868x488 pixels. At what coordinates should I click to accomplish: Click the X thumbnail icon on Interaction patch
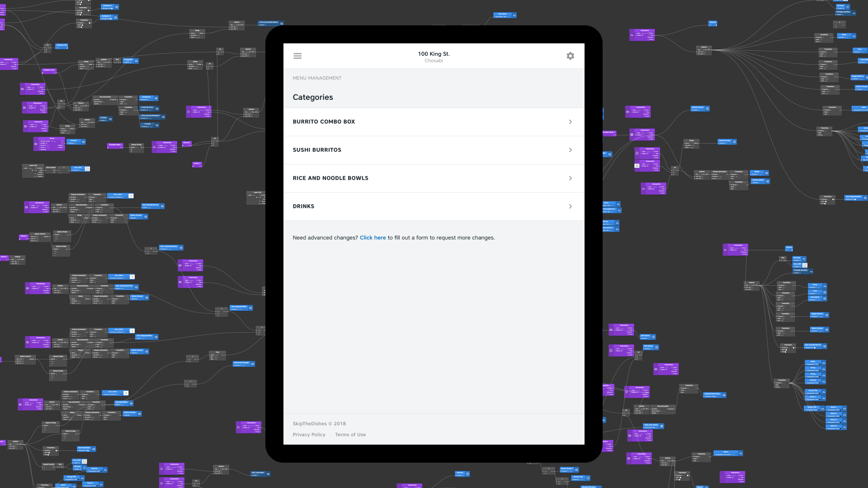click(x=637, y=166)
